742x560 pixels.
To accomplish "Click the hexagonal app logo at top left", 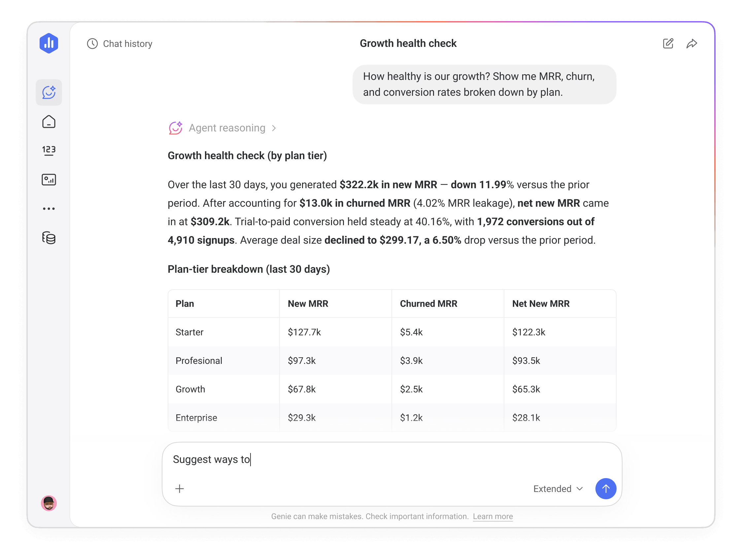I will (x=48, y=43).
